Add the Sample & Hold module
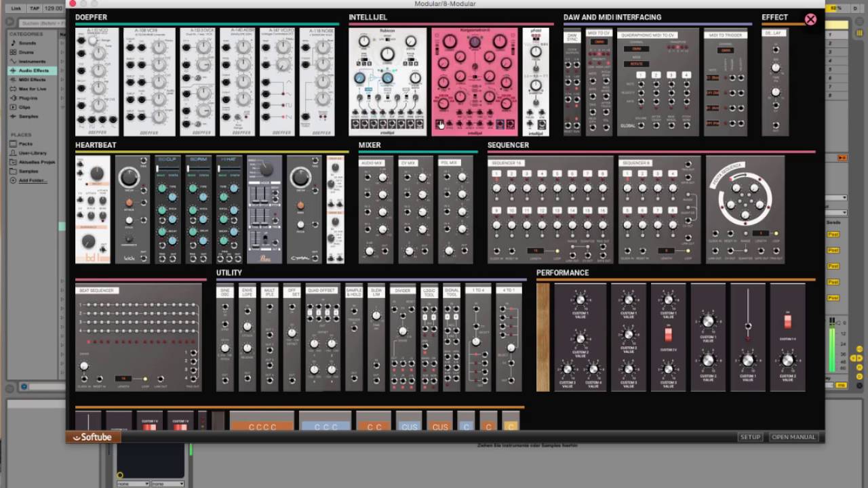 (x=354, y=338)
